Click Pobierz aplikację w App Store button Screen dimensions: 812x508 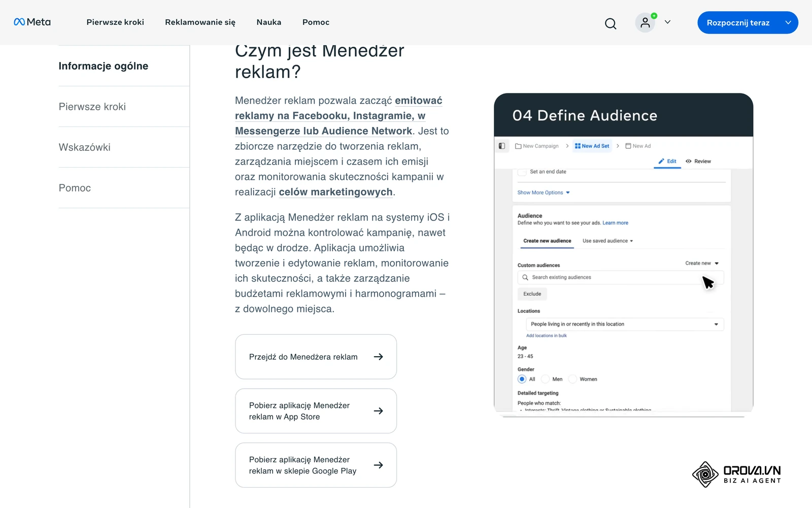[316, 411]
